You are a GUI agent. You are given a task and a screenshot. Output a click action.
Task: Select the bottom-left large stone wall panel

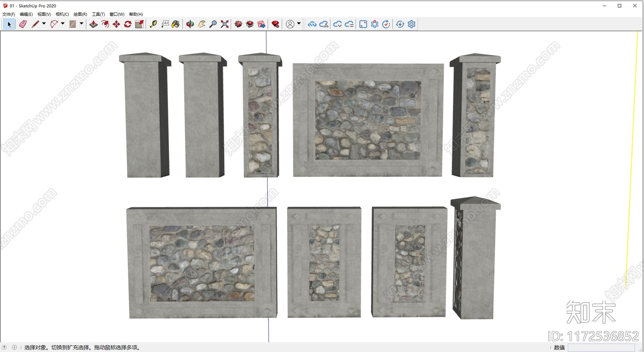[202, 263]
